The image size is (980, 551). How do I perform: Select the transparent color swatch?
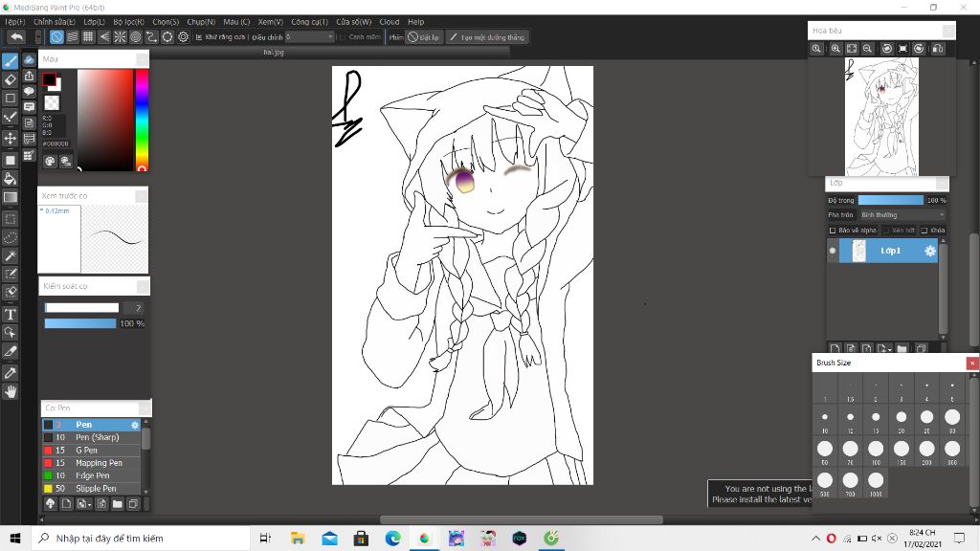52,102
